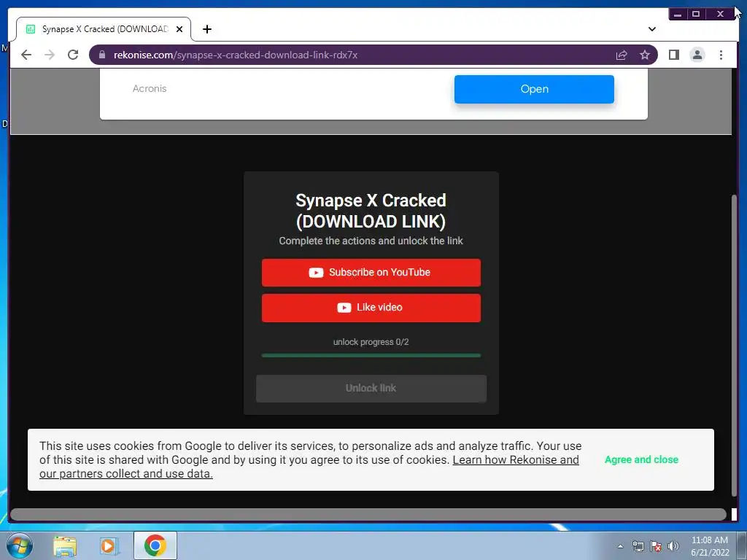Click the unlock progress bar

tap(371, 355)
